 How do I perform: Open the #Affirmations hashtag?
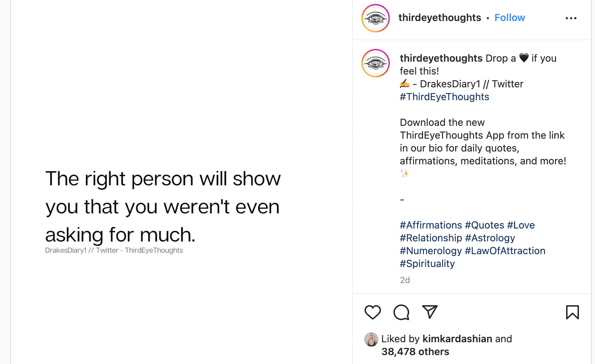click(x=431, y=225)
